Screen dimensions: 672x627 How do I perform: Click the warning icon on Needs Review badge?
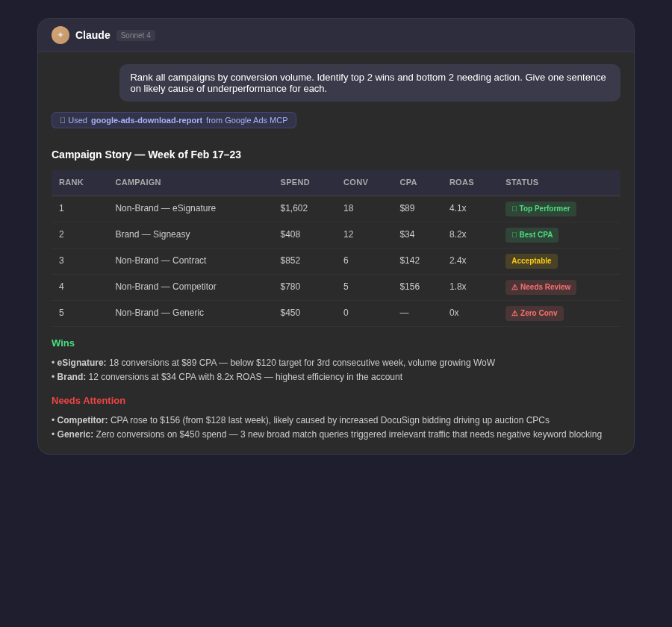point(515,287)
